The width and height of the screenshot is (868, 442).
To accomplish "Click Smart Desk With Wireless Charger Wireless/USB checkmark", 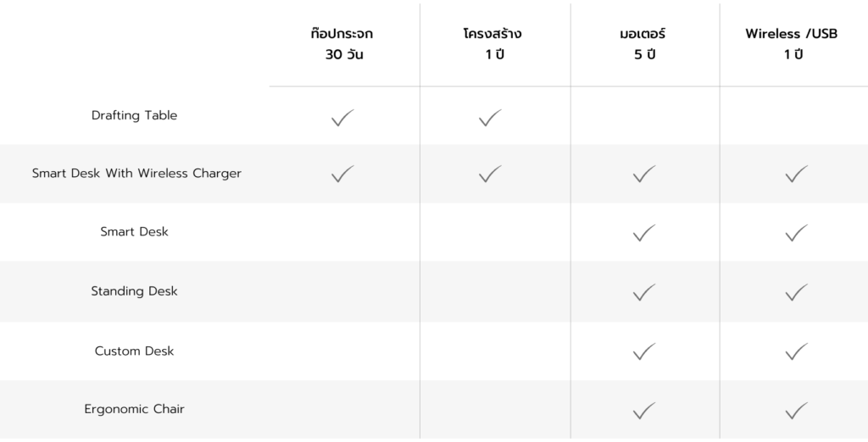I will pyautogui.click(x=796, y=174).
